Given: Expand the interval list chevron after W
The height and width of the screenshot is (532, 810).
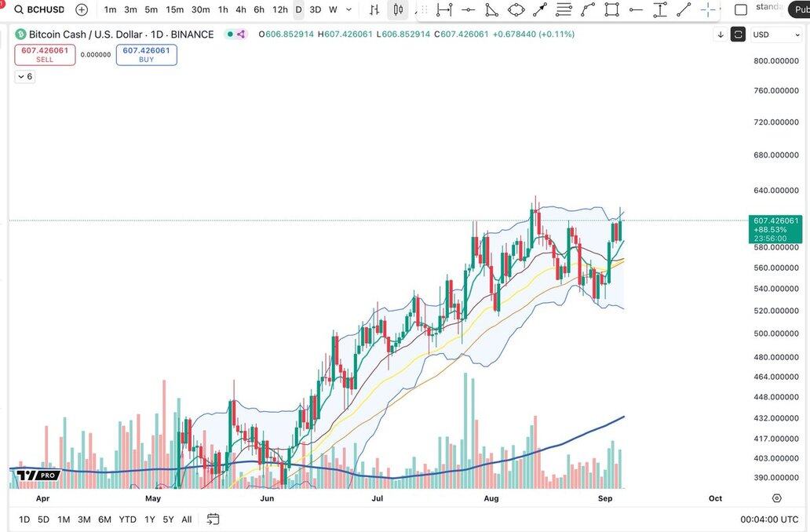Looking at the screenshot, I should click(x=348, y=9).
